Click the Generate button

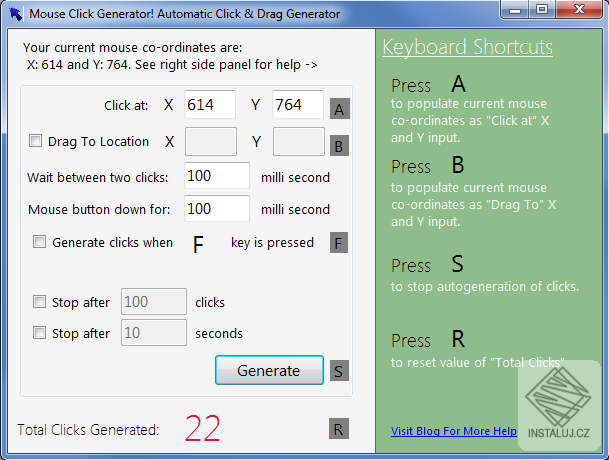click(270, 370)
